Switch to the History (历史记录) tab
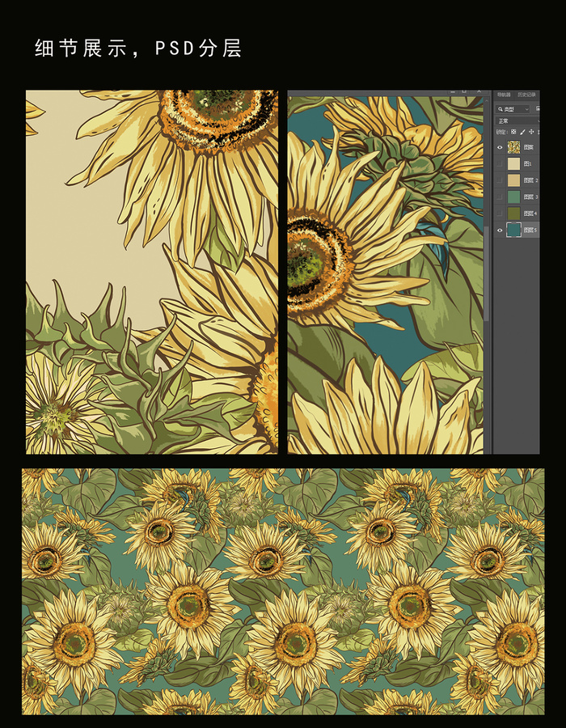Viewport: 566px width, 728px height. coord(526,95)
